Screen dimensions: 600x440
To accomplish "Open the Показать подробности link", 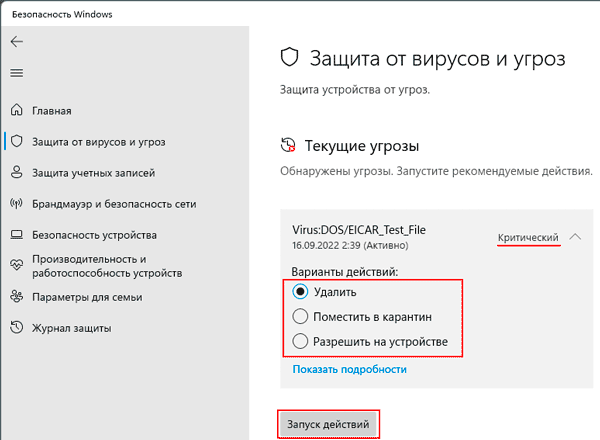I will (349, 369).
